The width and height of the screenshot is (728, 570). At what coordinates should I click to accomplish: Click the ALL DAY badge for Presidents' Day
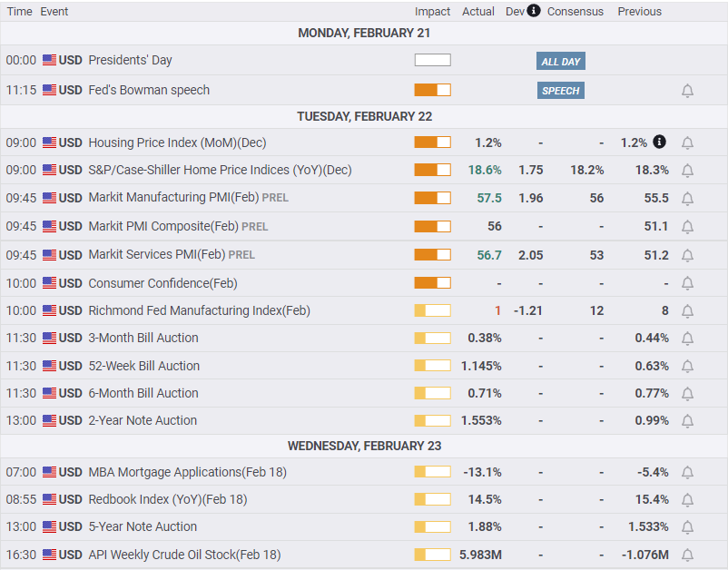coord(560,61)
